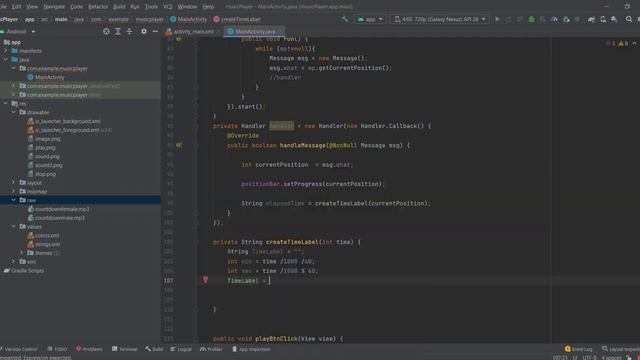Collapse the java folder
The image size is (640, 360).
click(6, 60)
